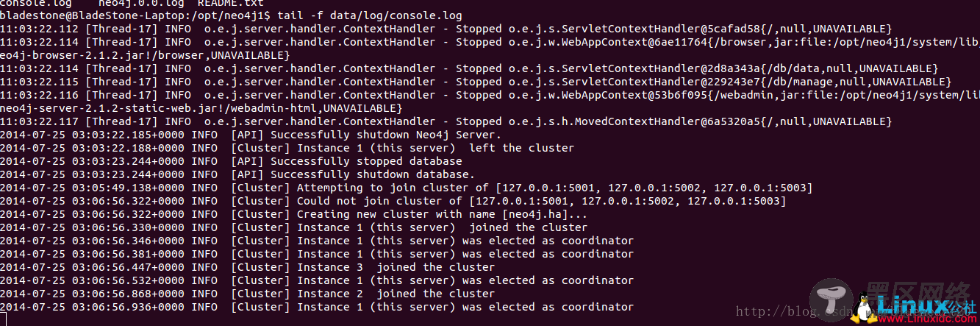Click the README.txt filename in listing

pos(230,3)
